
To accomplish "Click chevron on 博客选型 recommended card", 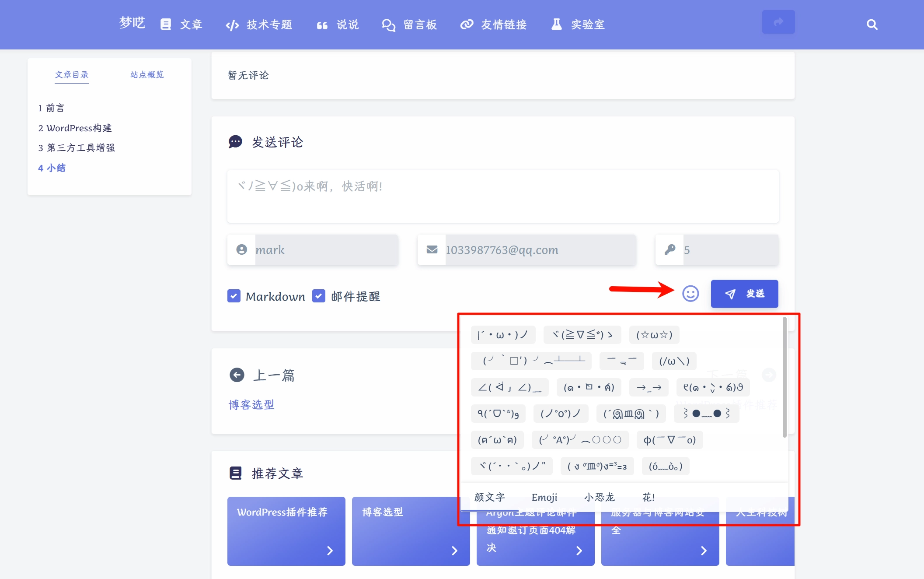I will coord(455,551).
